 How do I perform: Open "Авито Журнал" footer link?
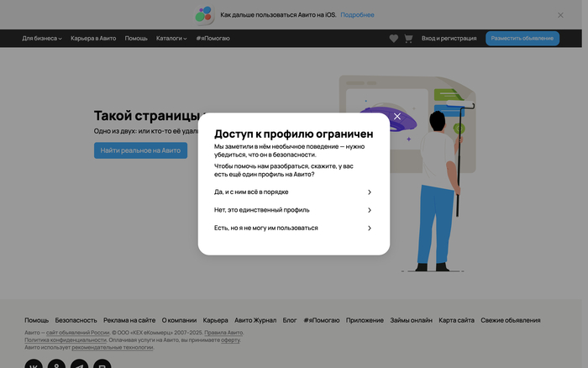(x=255, y=320)
